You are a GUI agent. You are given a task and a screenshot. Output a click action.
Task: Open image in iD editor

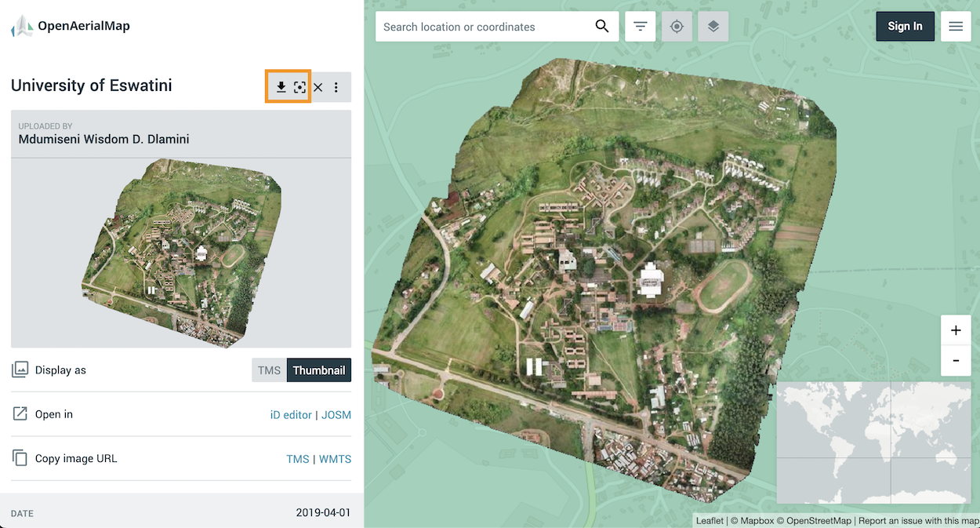coord(291,415)
